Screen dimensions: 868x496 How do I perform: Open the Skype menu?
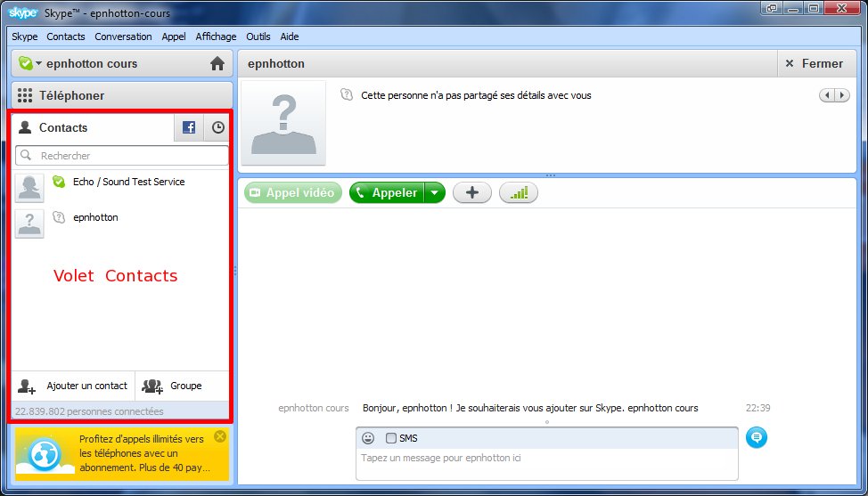tap(25, 37)
